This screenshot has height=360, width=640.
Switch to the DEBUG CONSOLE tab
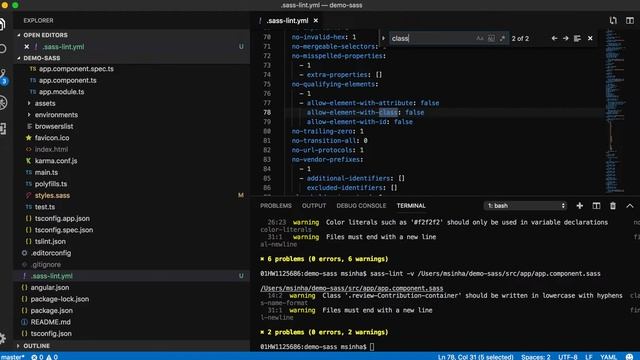(x=361, y=206)
